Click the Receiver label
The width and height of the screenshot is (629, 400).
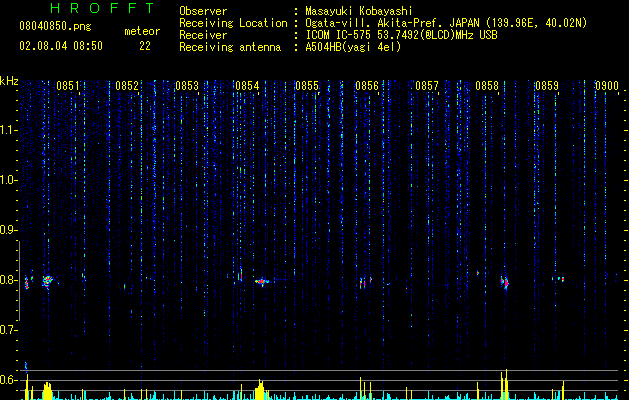203,35
